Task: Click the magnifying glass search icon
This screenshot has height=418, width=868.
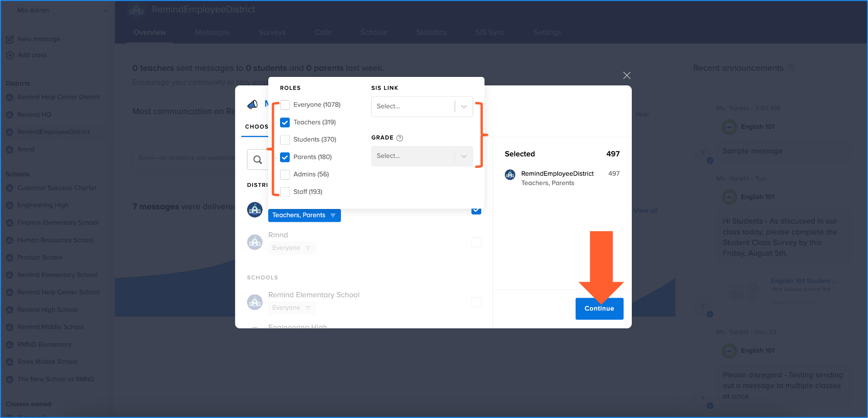Action: [x=257, y=160]
